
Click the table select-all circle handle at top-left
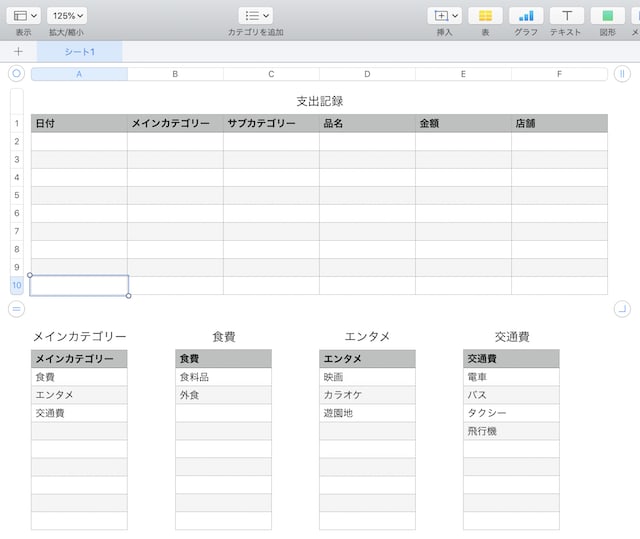tap(16, 74)
